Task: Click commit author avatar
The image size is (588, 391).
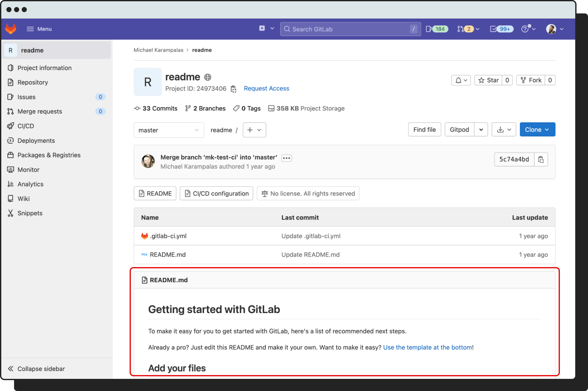Action: pos(148,161)
